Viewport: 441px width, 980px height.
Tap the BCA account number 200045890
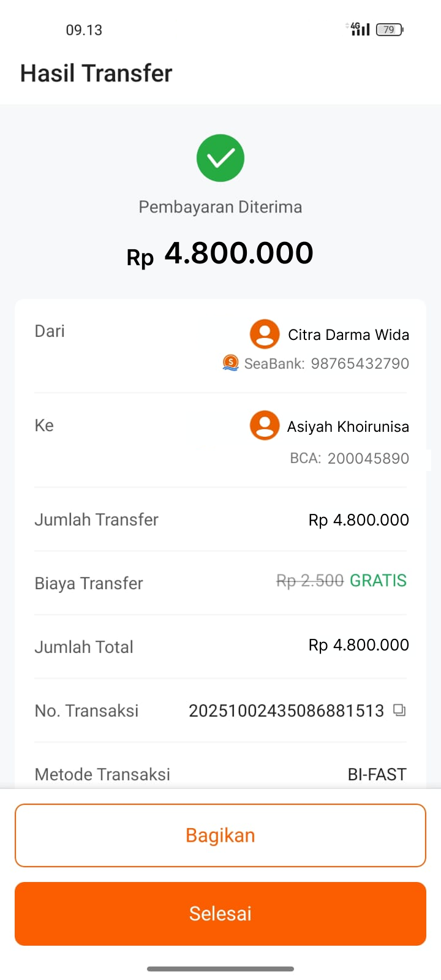368,458
